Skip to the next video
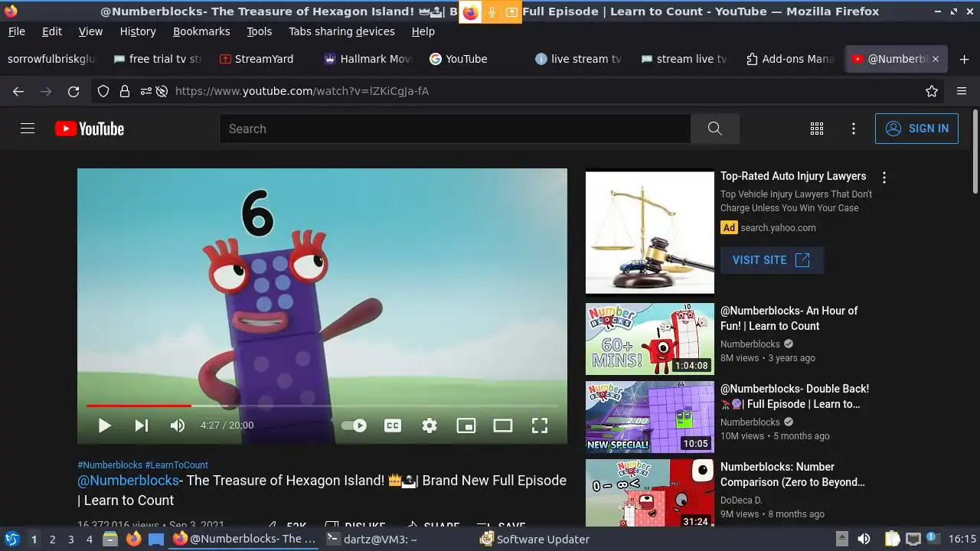980x551 pixels. pos(142,425)
